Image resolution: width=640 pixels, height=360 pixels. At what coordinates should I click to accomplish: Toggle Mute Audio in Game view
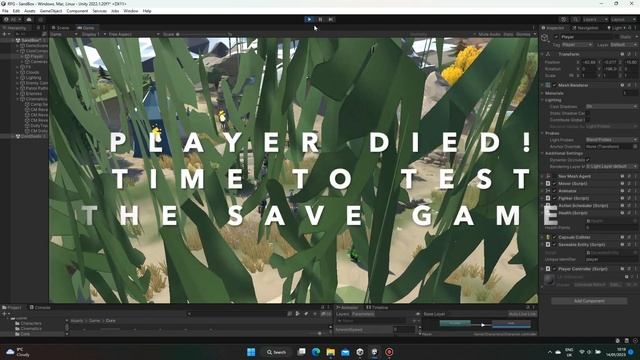click(x=489, y=34)
